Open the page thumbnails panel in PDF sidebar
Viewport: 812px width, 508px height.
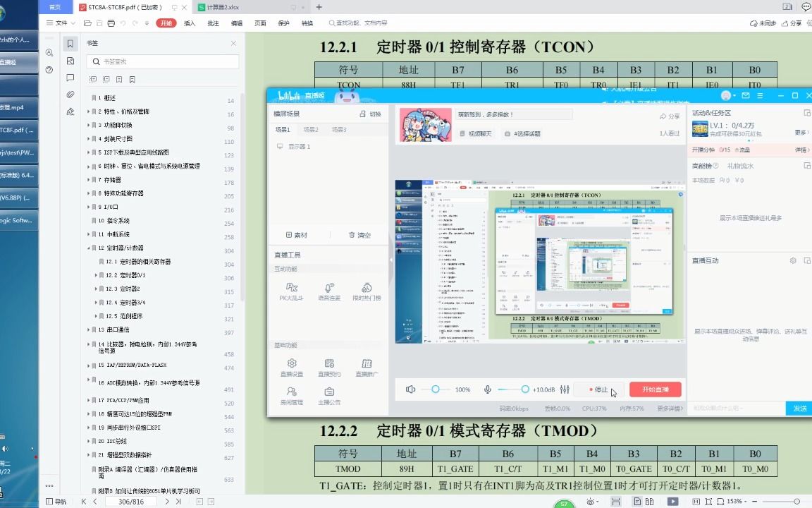[x=70, y=60]
